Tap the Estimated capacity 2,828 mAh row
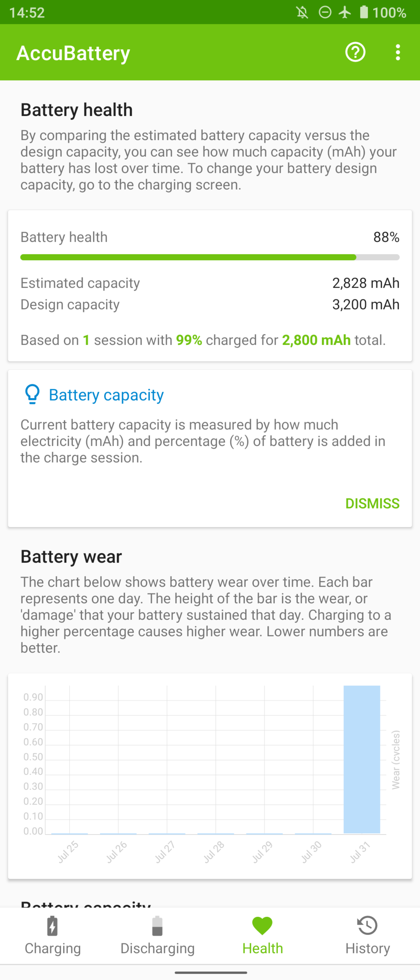 (210, 283)
